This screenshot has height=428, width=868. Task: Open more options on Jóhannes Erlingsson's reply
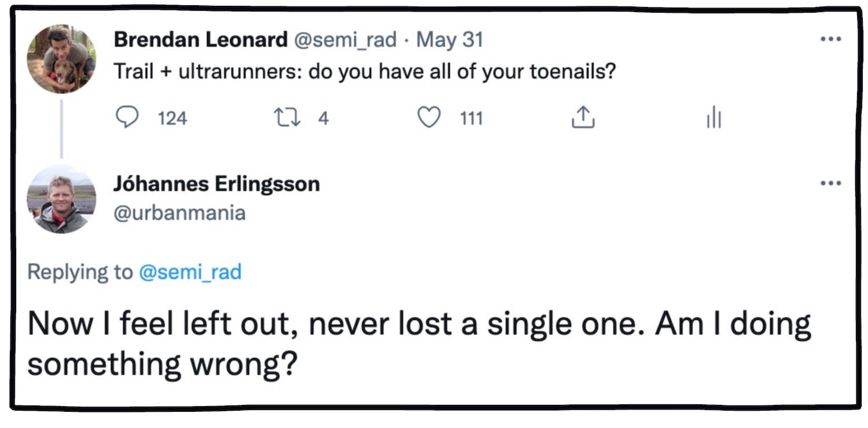832,183
